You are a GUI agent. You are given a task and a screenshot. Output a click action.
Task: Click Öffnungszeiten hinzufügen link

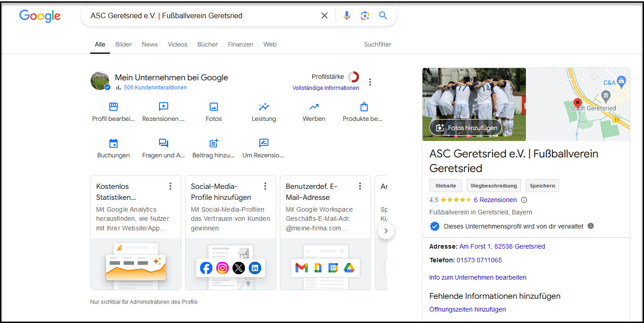tap(468, 309)
